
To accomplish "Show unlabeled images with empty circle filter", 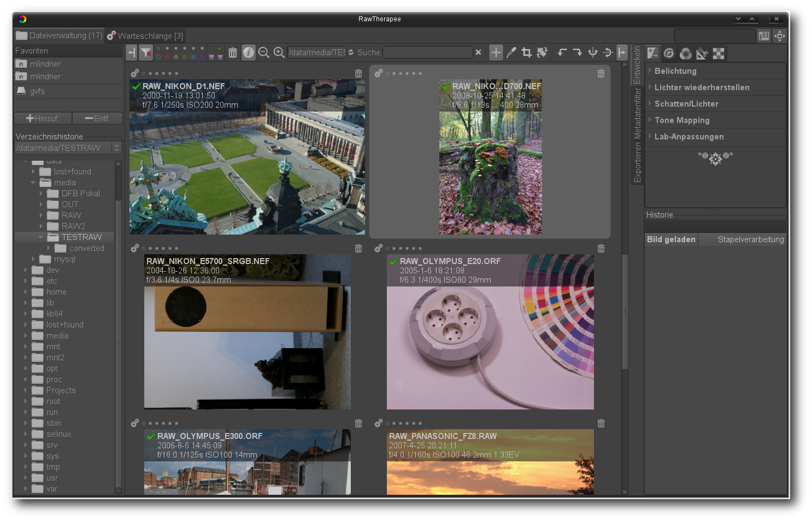I will pyautogui.click(x=158, y=57).
